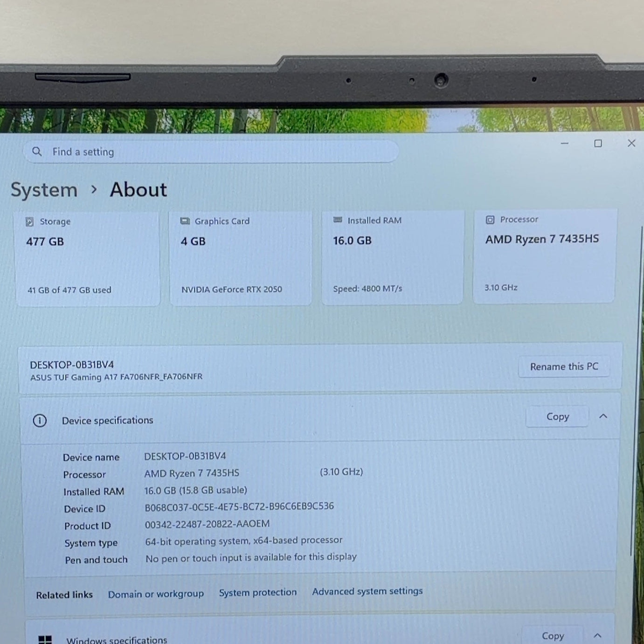Rename this PC
Image resolution: width=644 pixels, height=644 pixels.
point(564,367)
